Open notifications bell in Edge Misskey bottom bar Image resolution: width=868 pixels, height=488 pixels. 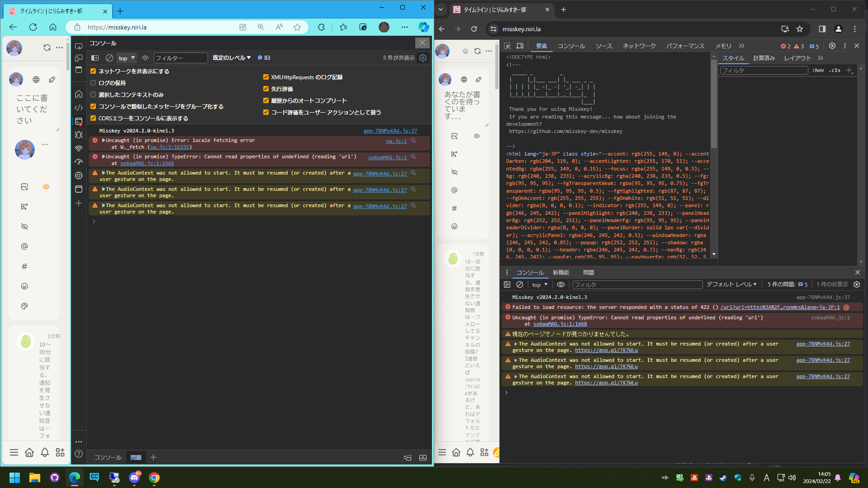point(45,452)
